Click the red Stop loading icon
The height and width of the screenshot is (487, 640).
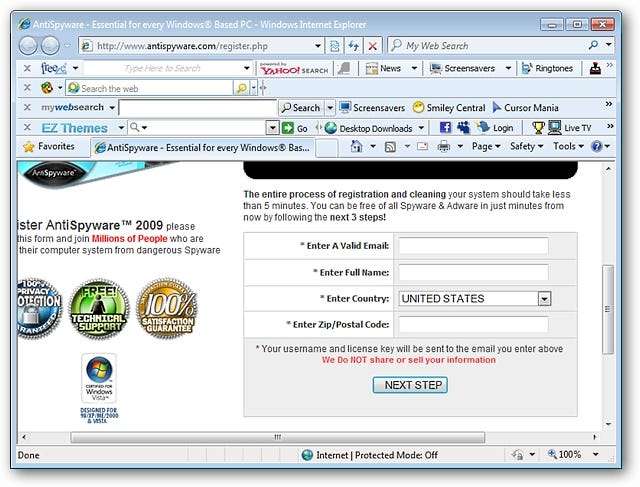click(372, 46)
